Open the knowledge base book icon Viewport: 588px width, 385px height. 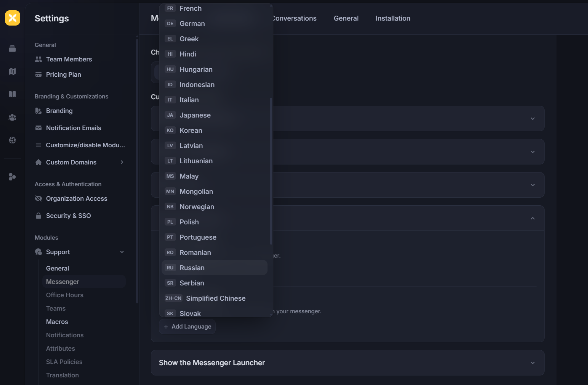12,94
